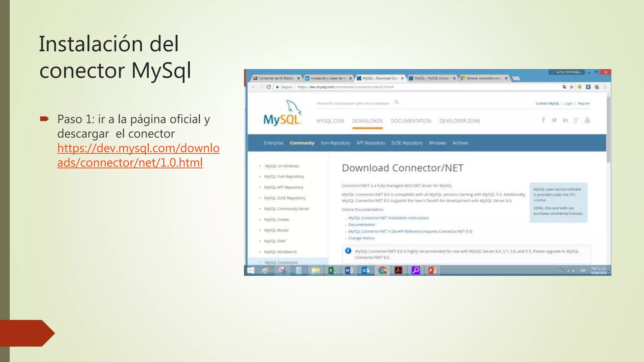Open DEVELOPER ZONE navigation item

(460, 121)
